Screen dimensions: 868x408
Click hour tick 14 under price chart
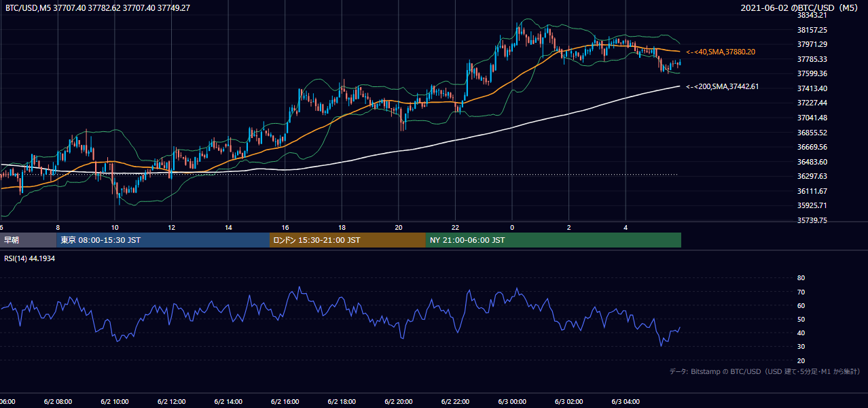tap(228, 228)
